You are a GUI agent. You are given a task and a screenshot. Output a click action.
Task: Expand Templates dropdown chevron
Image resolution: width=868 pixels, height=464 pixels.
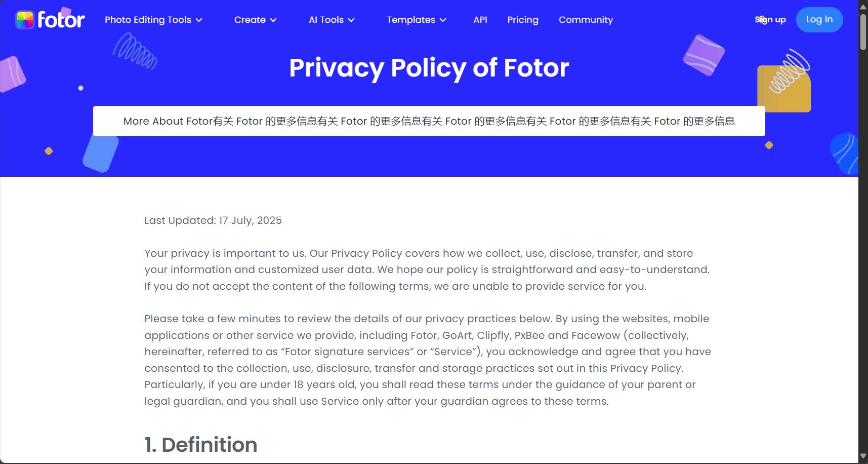pyautogui.click(x=443, y=20)
